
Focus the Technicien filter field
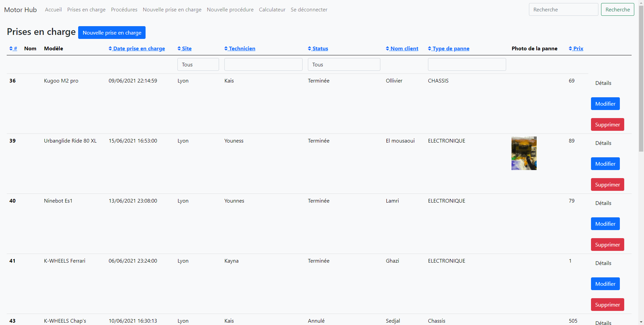tap(263, 64)
